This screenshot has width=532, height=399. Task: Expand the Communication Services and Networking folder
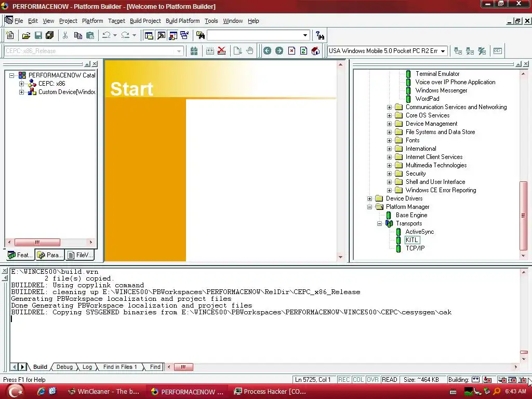click(x=389, y=107)
